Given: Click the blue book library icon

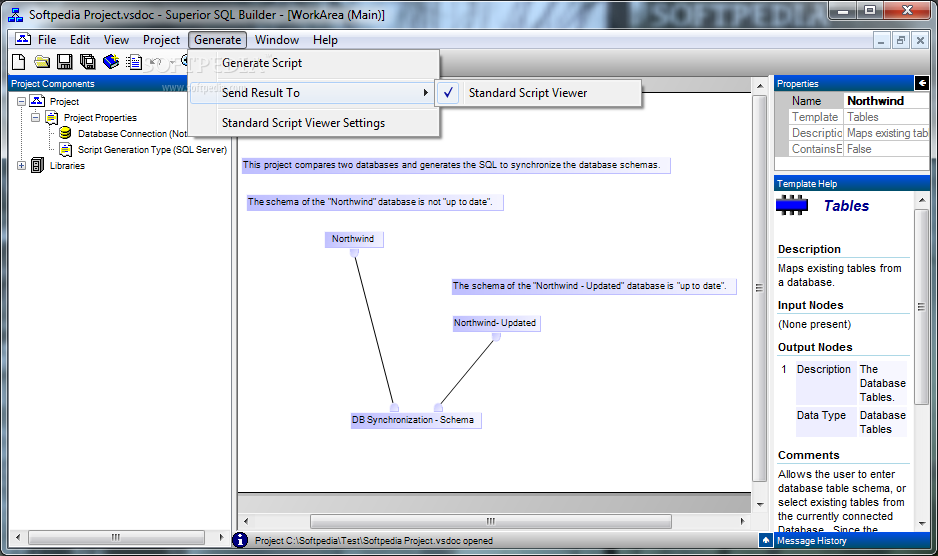Looking at the screenshot, I should point(111,62).
